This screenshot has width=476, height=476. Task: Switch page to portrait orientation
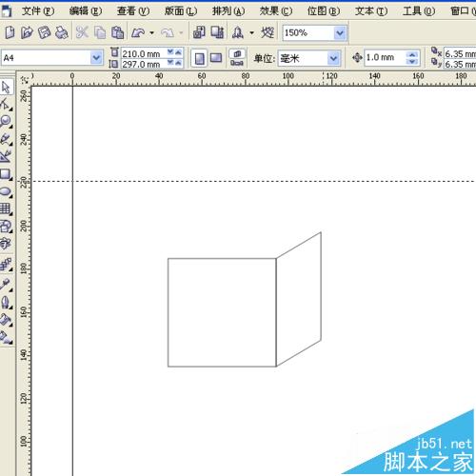pyautogui.click(x=199, y=58)
